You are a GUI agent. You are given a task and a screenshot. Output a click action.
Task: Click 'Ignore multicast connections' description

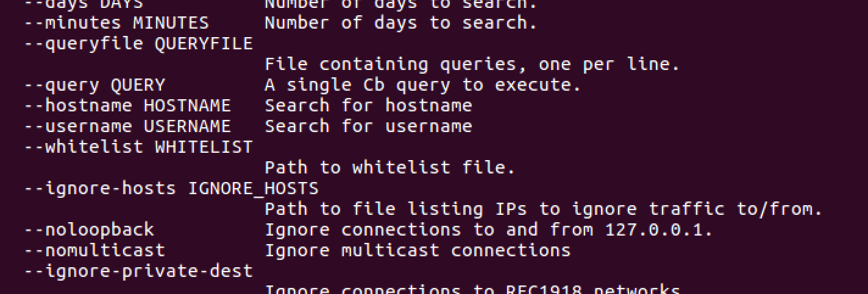point(418,251)
